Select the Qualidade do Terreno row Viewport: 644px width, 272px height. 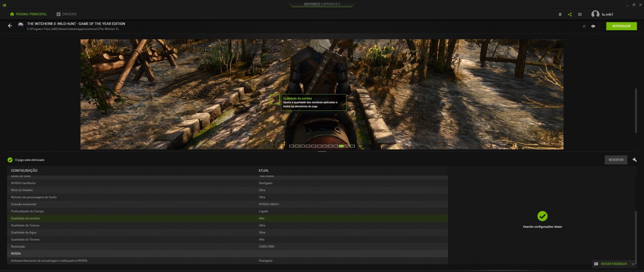pos(228,240)
